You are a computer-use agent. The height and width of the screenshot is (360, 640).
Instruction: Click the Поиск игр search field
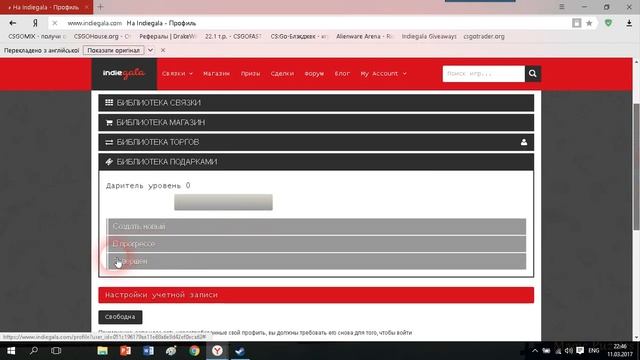(x=484, y=73)
